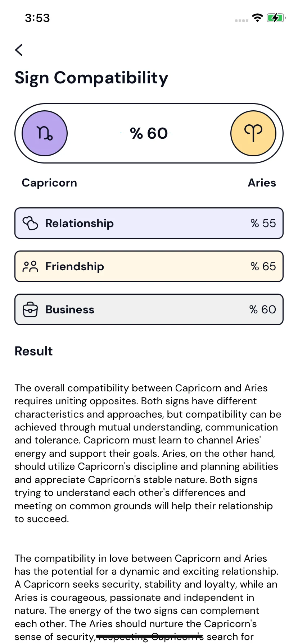Click the % 55 relationship percentage
Image resolution: width=298 pixels, height=644 pixels.
pos(263,223)
